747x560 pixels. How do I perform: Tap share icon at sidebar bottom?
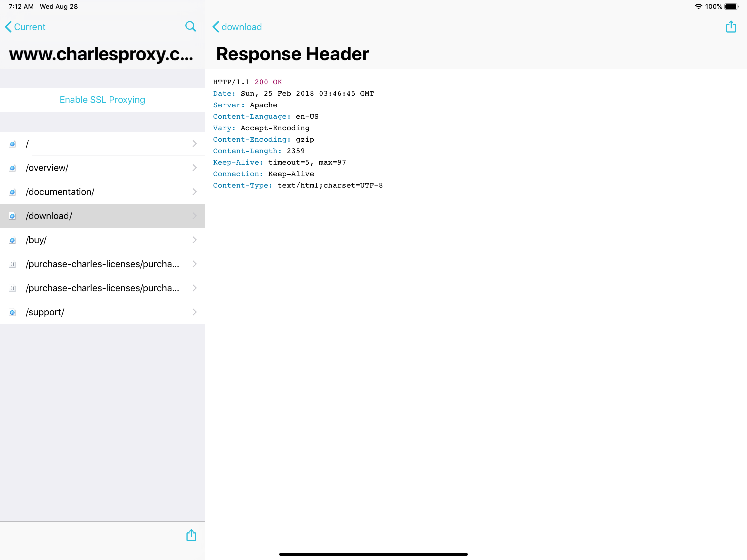click(191, 535)
